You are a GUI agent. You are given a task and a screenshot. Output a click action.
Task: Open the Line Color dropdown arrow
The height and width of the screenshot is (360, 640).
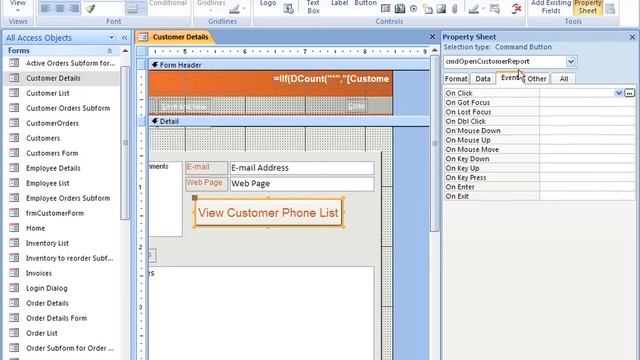pyautogui.click(x=483, y=9)
